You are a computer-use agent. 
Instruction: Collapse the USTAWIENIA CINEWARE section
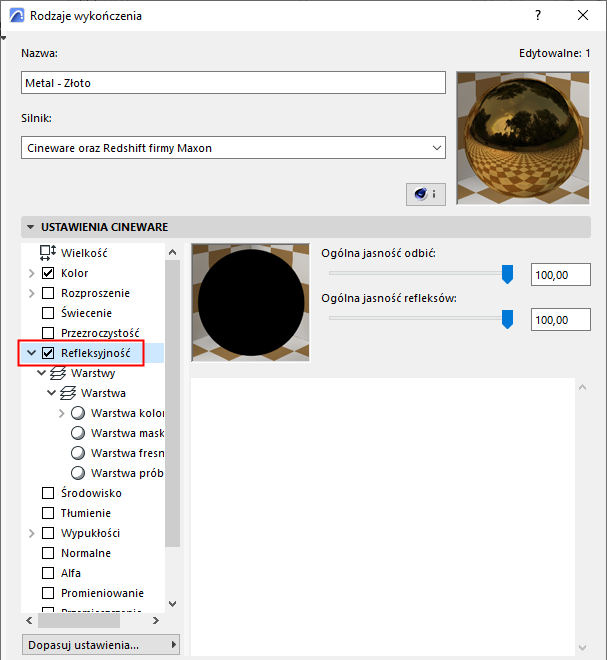(x=30, y=227)
